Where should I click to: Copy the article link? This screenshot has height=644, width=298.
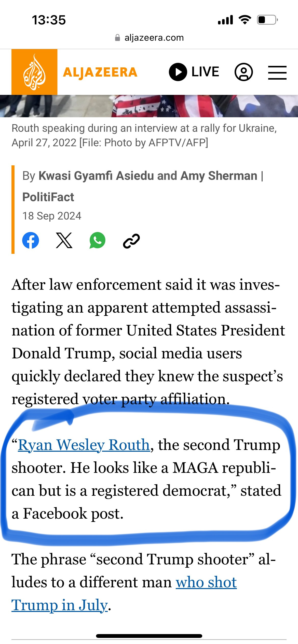click(131, 241)
